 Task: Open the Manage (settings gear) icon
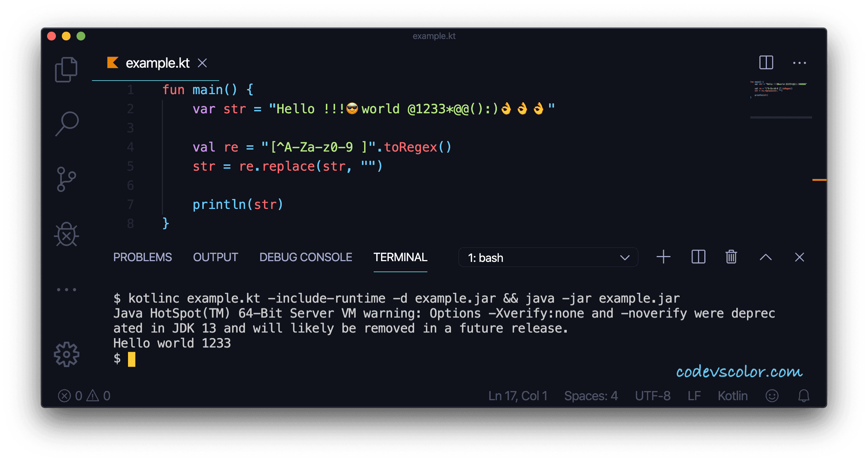pyautogui.click(x=67, y=354)
